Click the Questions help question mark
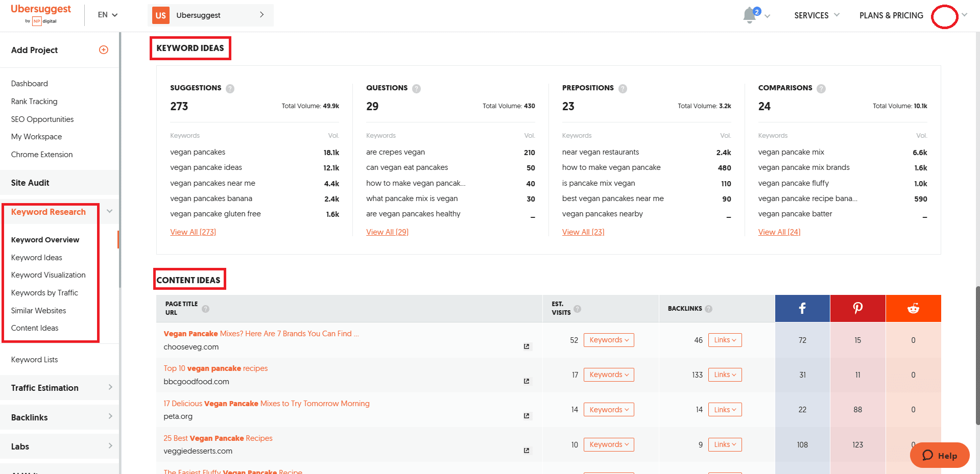 [x=417, y=88]
